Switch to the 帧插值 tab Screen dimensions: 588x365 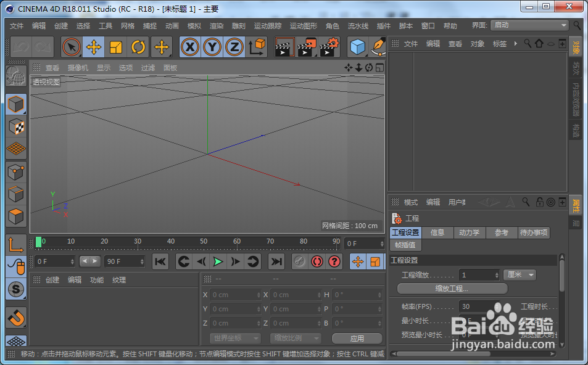point(405,245)
